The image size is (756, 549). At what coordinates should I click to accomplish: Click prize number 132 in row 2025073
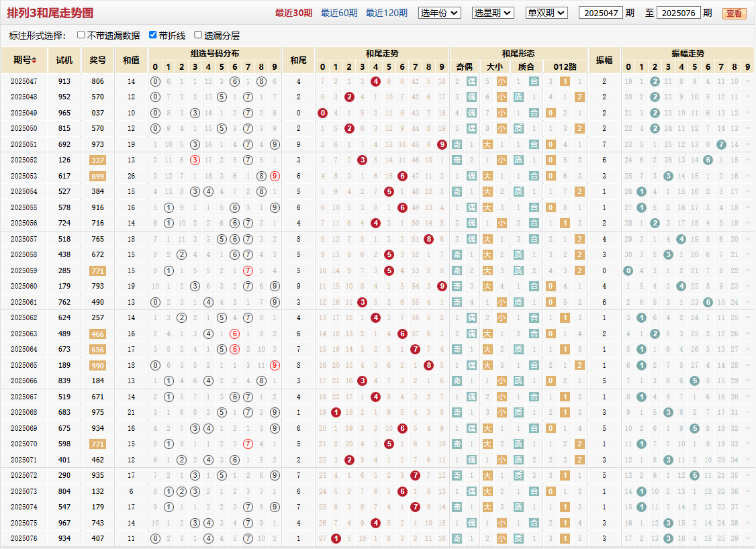point(97,492)
